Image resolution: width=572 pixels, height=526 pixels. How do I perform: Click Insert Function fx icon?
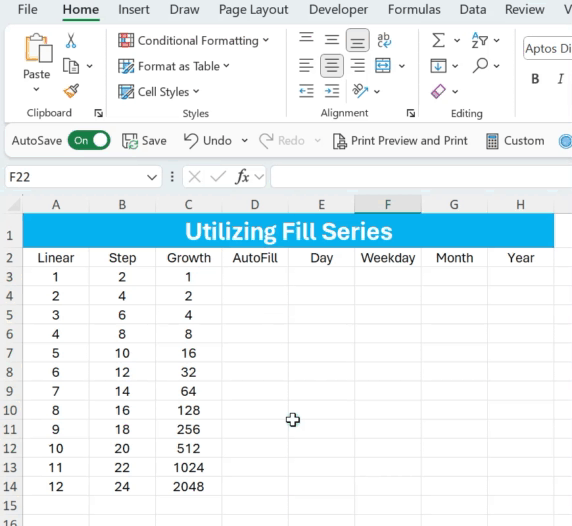[243, 177]
